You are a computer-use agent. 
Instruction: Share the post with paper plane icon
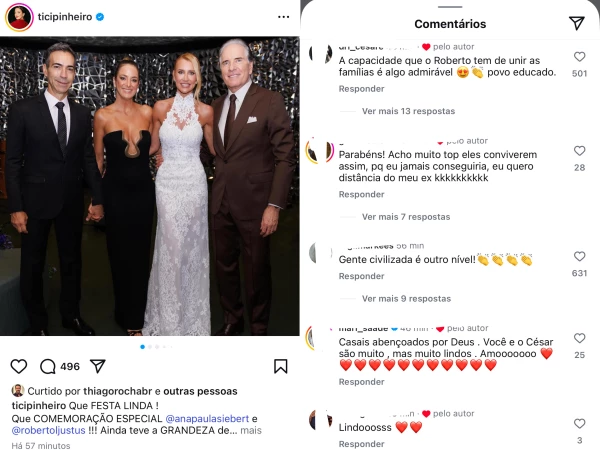pyautogui.click(x=98, y=367)
